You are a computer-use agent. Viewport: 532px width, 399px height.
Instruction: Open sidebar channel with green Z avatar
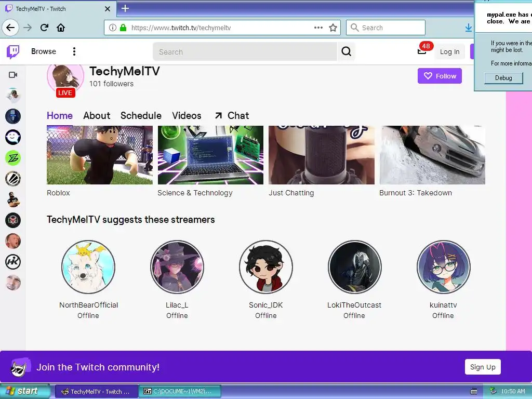pyautogui.click(x=13, y=158)
